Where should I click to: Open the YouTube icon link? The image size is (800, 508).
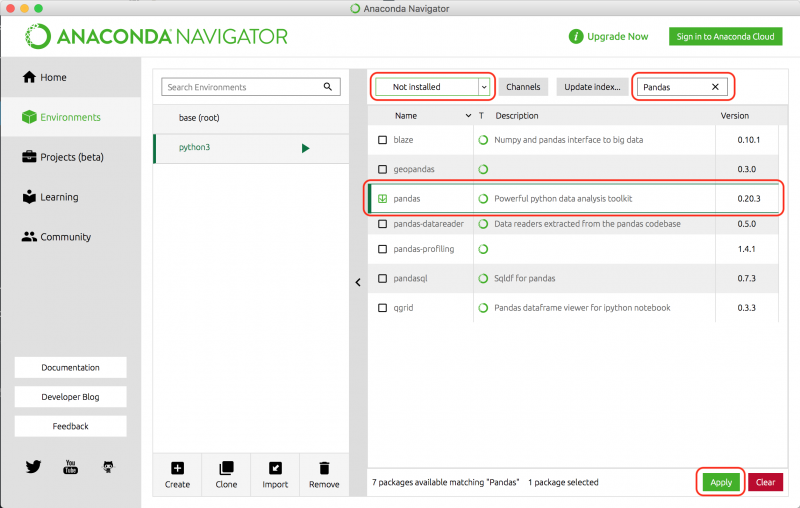70,466
